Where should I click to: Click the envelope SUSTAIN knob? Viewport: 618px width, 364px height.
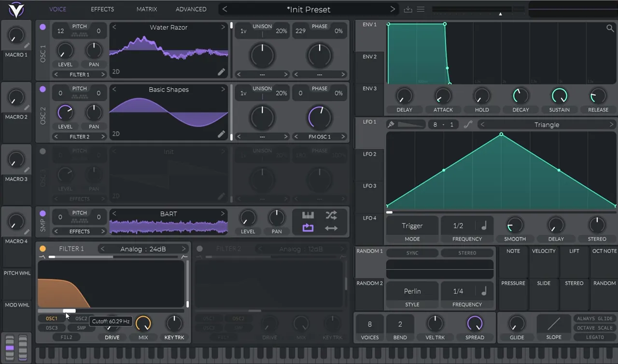[x=559, y=96]
